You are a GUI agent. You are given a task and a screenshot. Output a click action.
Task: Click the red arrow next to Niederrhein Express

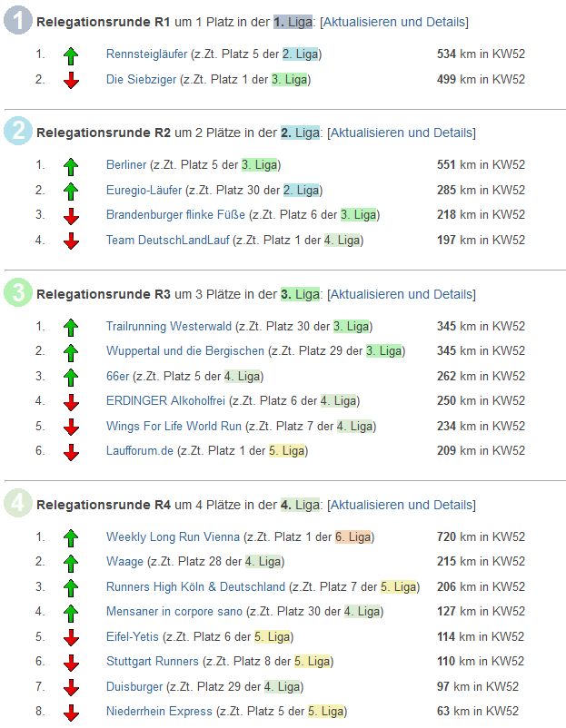pos(71,713)
